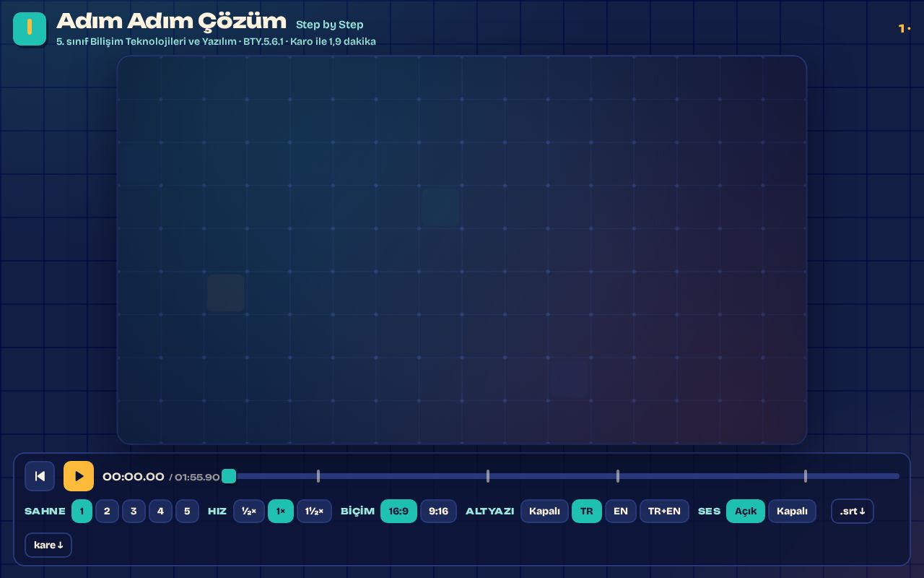Click the SES label

(710, 511)
